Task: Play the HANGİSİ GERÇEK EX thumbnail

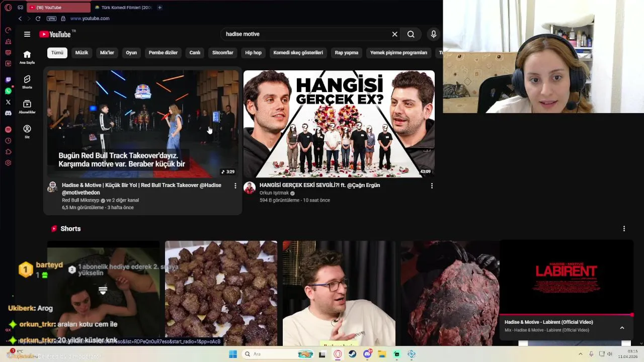Action: click(339, 124)
